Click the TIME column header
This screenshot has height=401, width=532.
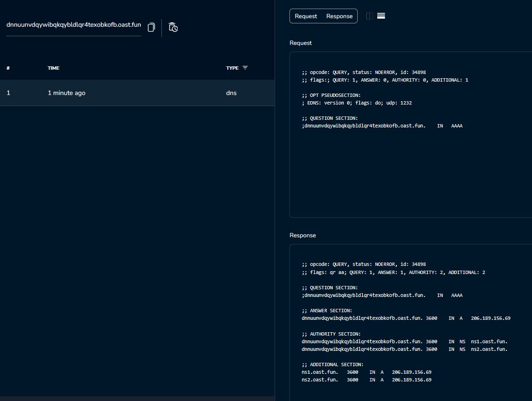coord(53,68)
